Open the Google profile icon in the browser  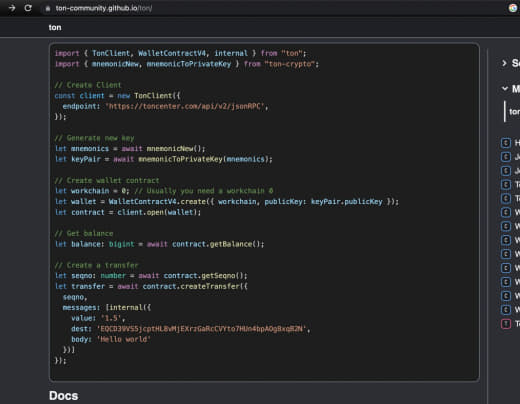513,8
